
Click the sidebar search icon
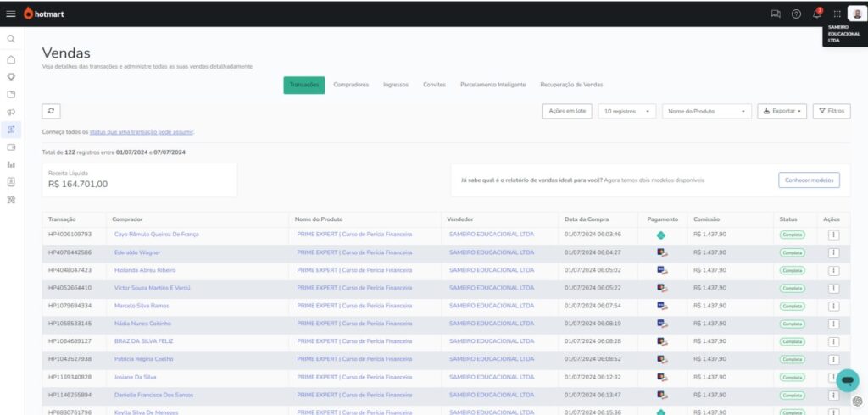[x=11, y=39]
